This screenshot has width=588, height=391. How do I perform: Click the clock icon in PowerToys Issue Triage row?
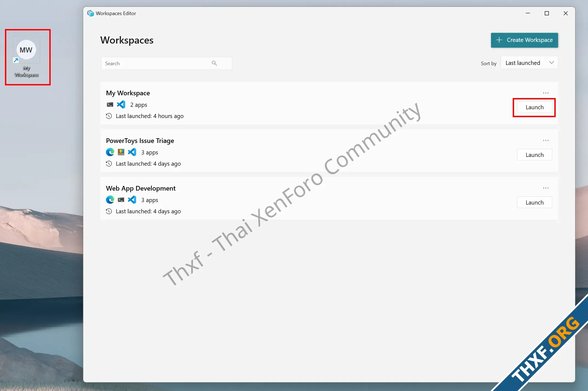[109, 164]
